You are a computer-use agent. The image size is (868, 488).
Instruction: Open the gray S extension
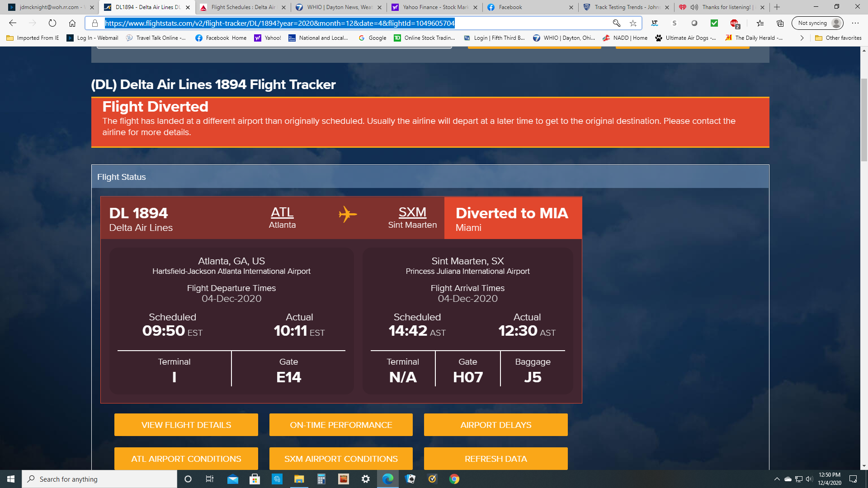pos(674,23)
